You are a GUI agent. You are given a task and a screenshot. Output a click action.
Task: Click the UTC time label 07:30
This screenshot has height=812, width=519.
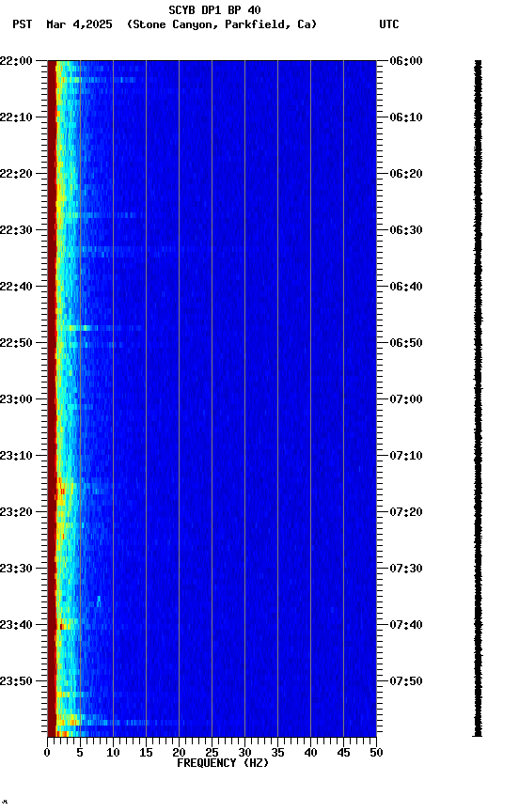(x=406, y=569)
